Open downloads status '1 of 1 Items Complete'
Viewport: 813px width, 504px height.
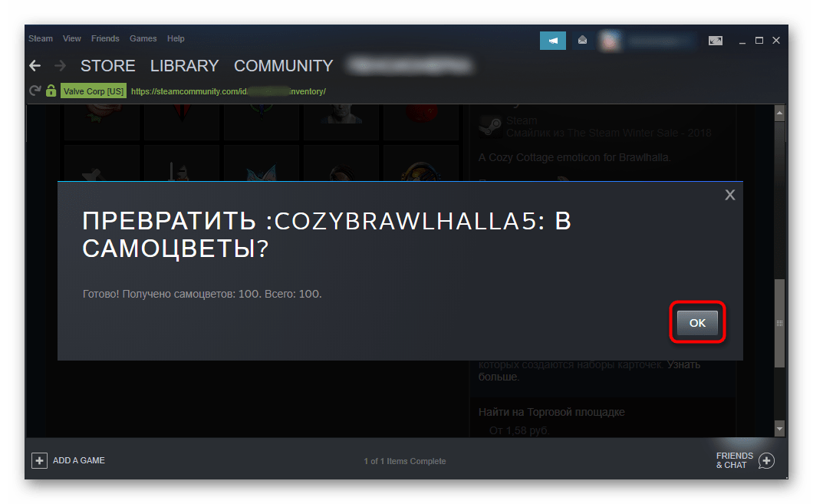(405, 461)
